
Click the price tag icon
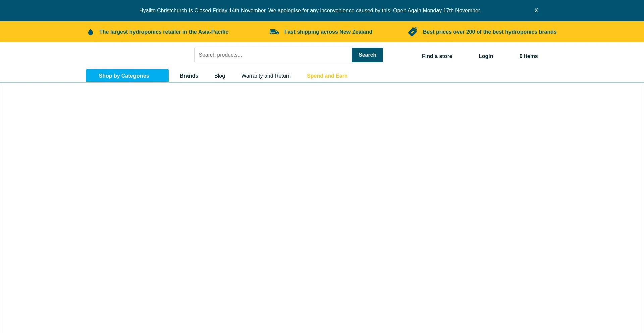click(413, 32)
